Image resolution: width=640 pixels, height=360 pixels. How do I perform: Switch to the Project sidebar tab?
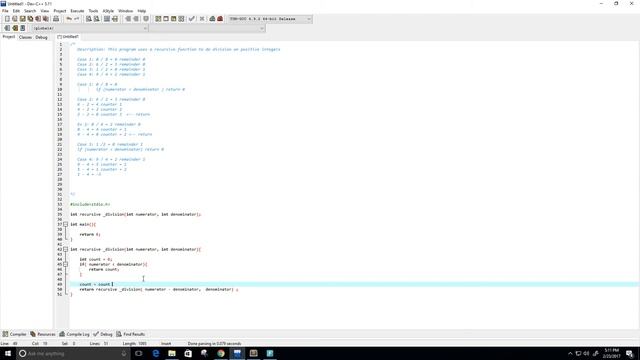[9, 37]
